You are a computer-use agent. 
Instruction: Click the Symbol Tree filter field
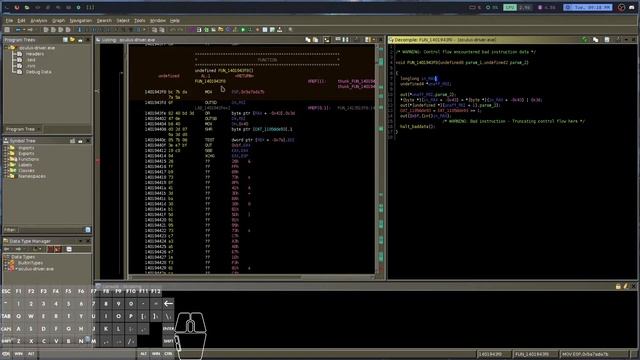coord(50,230)
